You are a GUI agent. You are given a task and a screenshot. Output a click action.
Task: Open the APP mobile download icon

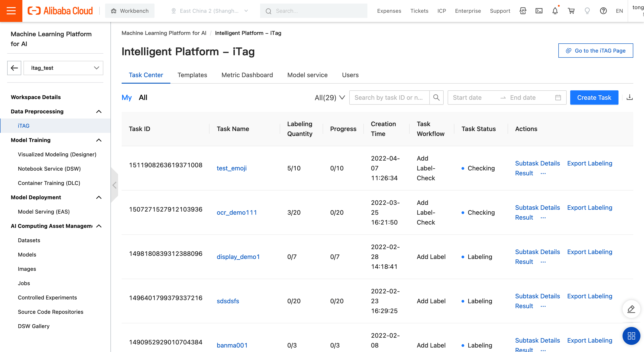[x=523, y=11]
